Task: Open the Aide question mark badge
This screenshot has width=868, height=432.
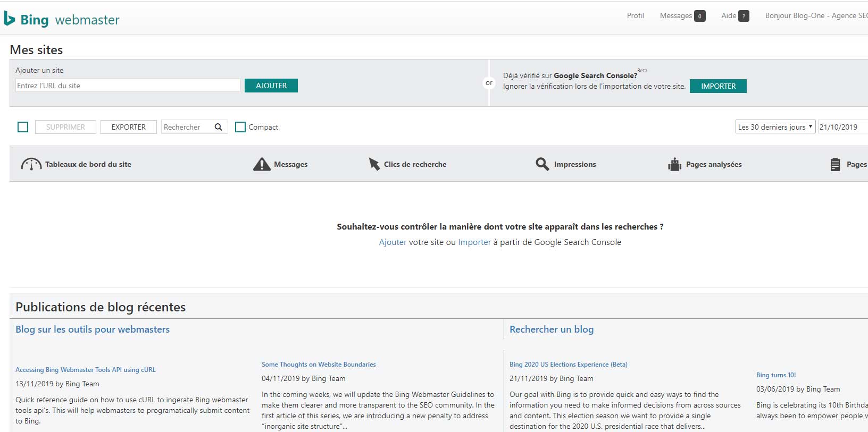Action: (744, 16)
